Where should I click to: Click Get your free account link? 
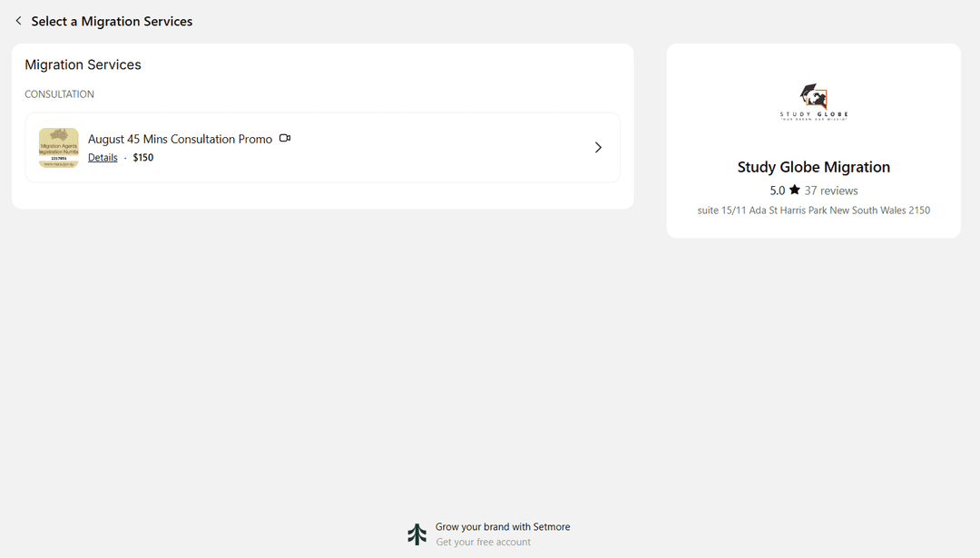pyautogui.click(x=483, y=543)
